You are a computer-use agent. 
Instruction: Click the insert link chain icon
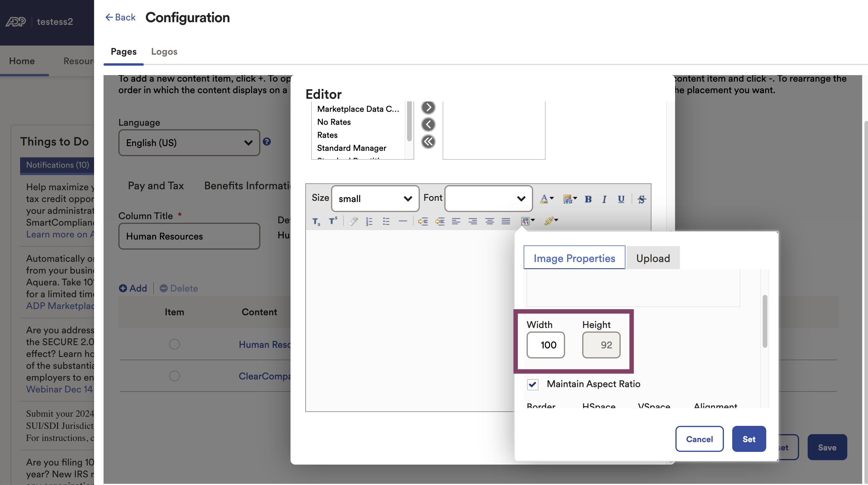click(548, 221)
